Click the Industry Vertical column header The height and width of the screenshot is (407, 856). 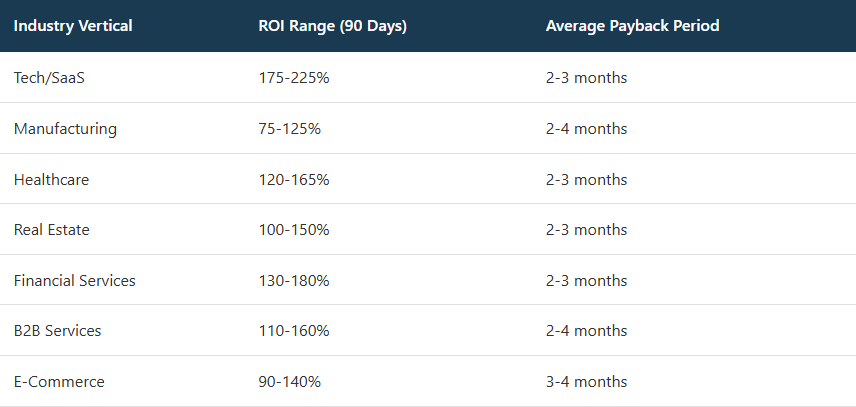coord(73,25)
